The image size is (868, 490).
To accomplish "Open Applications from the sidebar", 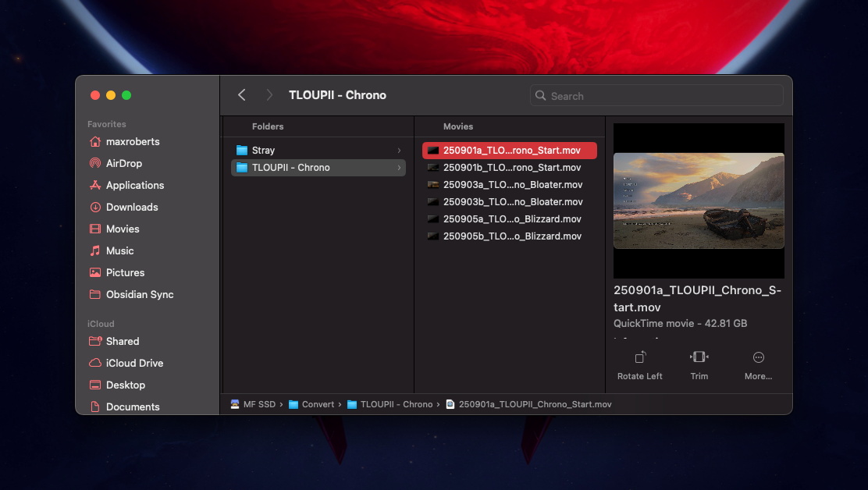I will click(x=134, y=185).
